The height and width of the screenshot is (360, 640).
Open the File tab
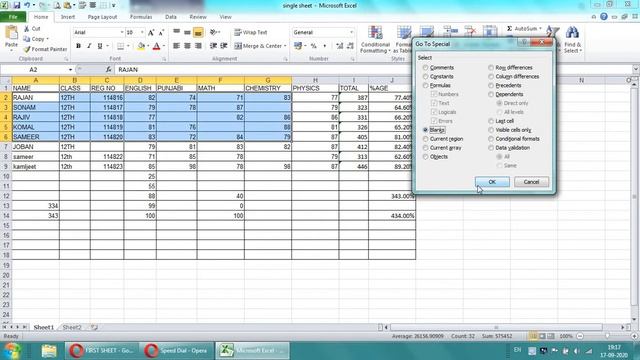point(13,17)
